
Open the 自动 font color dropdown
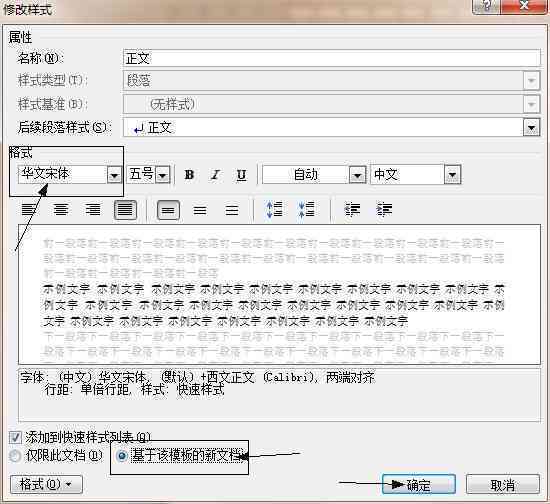357,175
